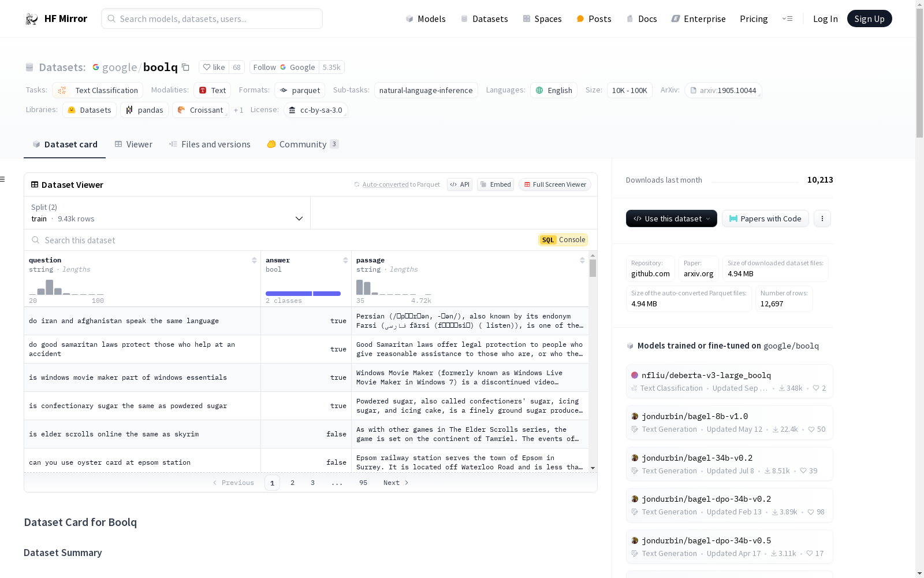
Task: Open the Full Screen Viewer
Action: (x=555, y=184)
